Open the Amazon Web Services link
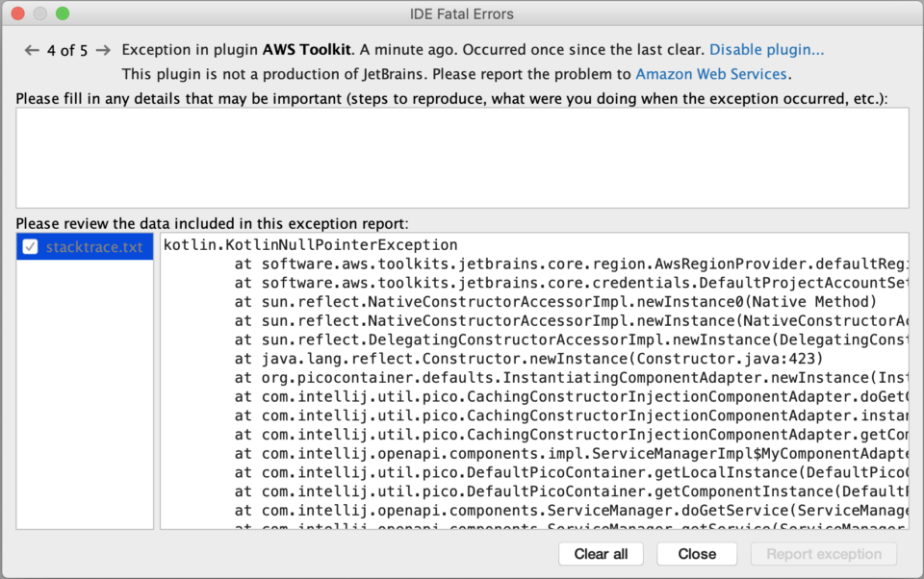This screenshot has width=924, height=579. [710, 74]
